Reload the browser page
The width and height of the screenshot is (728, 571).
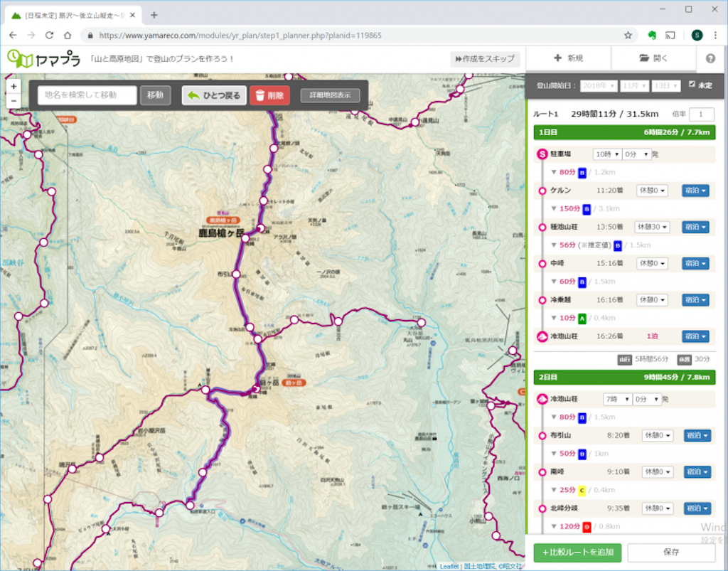49,36
